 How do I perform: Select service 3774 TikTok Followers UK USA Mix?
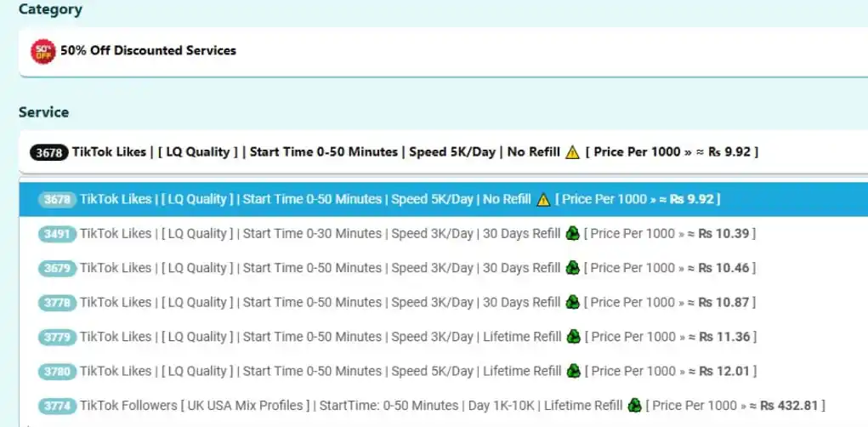(443, 406)
